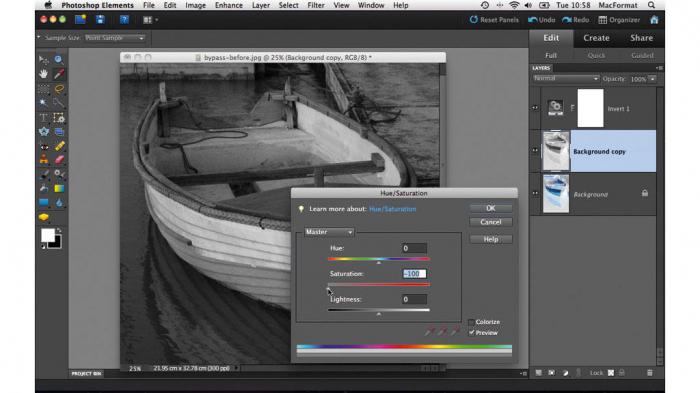Click the Lightness slider handle
Viewport: 700px width, 393px height.
coord(379,314)
